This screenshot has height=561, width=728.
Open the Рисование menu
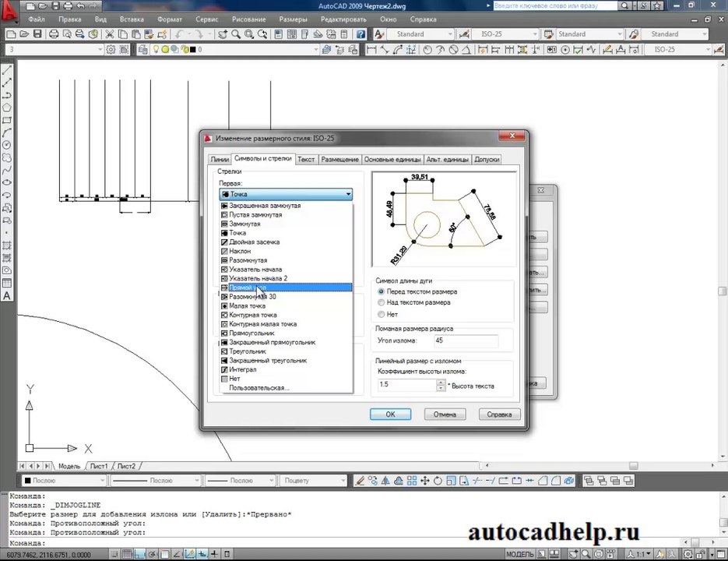tap(249, 19)
